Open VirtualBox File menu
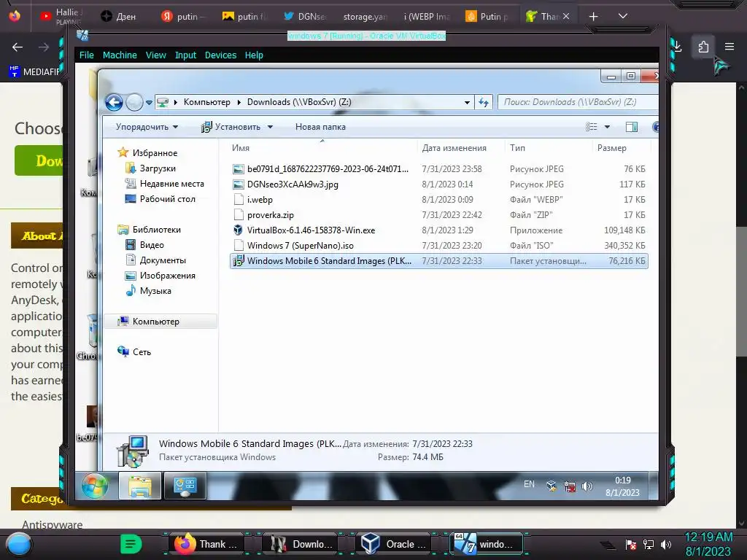 pos(86,55)
